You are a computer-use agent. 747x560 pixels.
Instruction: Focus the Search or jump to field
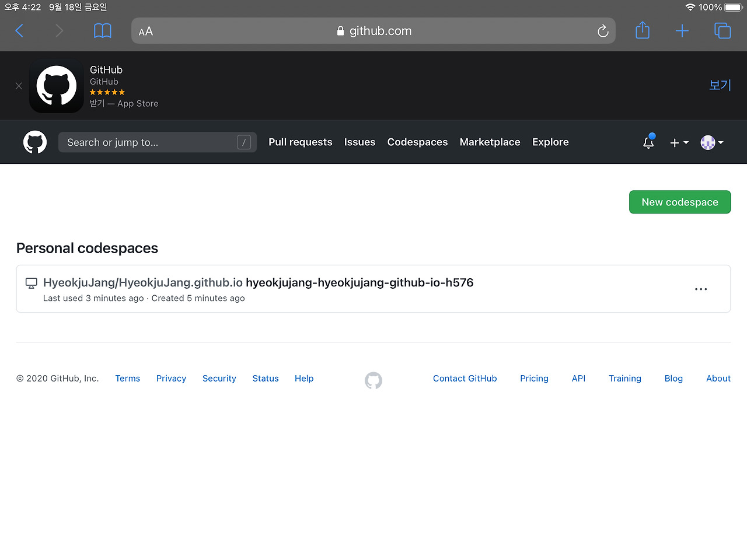(158, 142)
